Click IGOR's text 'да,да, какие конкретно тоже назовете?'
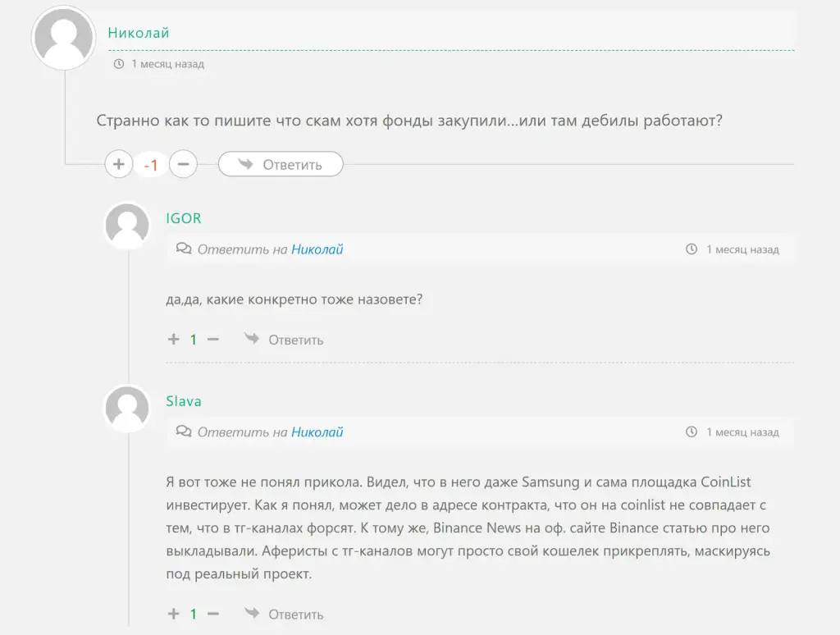The image size is (840, 635). [294, 299]
